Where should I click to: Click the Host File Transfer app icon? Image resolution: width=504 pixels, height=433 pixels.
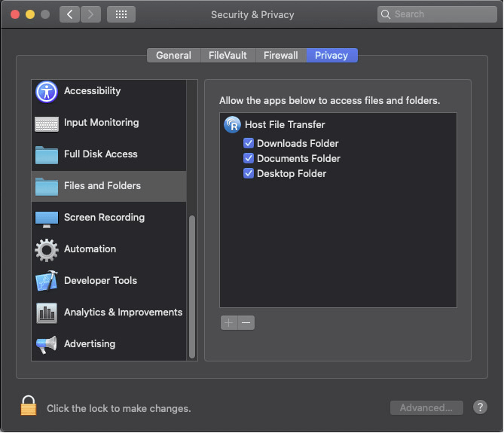[x=232, y=125]
